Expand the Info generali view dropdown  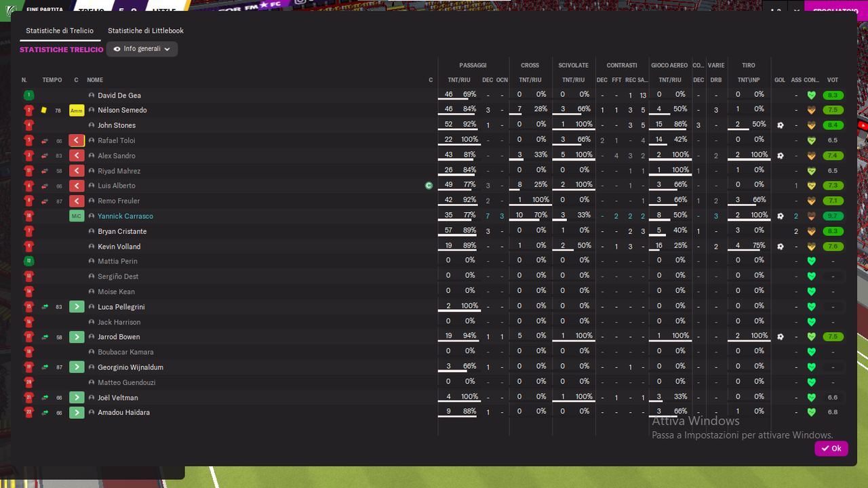point(142,49)
